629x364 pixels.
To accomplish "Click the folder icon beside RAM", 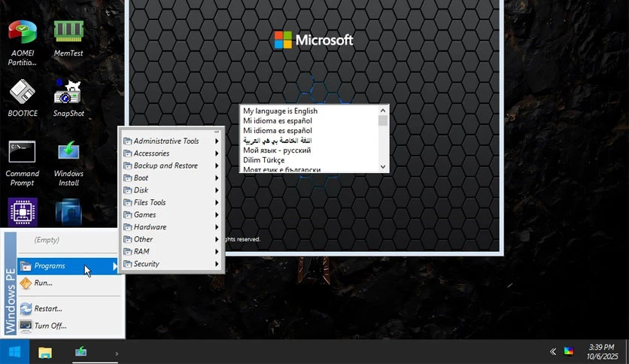I will tap(128, 252).
